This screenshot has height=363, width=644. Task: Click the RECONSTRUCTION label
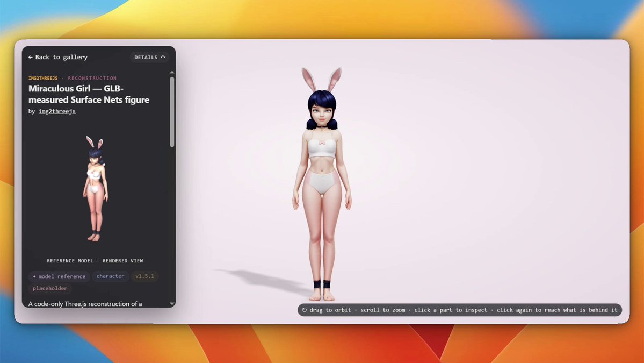pos(92,78)
